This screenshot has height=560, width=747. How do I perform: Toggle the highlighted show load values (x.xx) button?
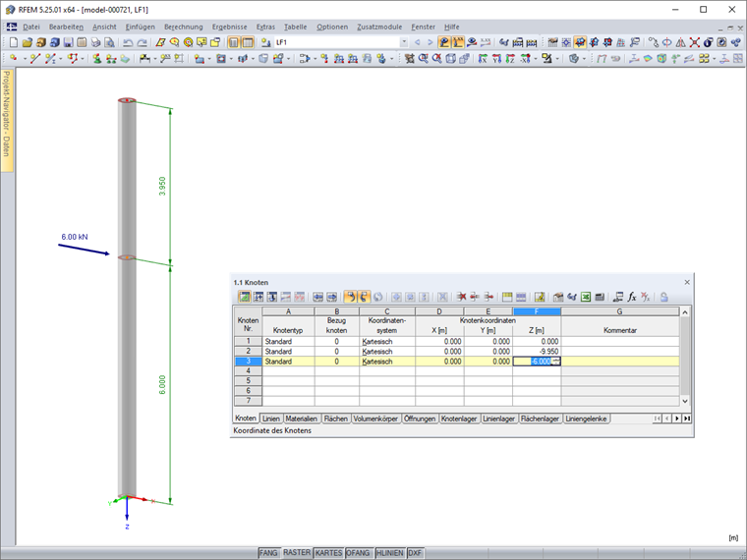tap(458, 42)
